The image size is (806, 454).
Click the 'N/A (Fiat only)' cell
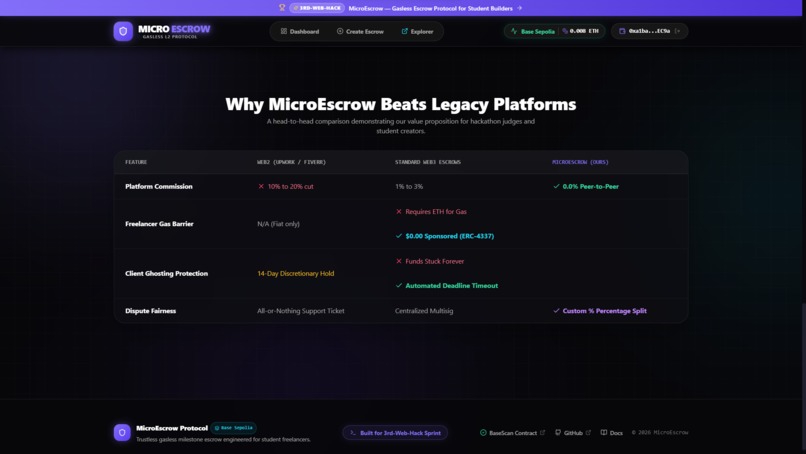[x=278, y=224]
